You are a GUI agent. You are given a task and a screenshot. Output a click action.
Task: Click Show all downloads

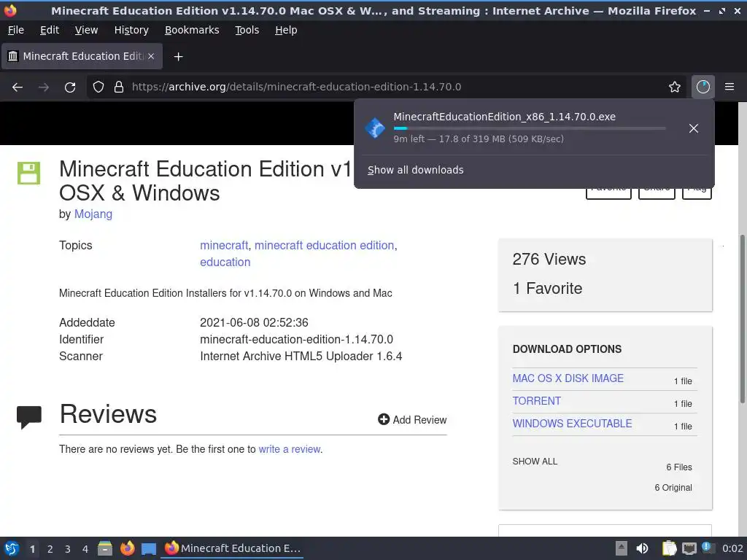coord(415,170)
